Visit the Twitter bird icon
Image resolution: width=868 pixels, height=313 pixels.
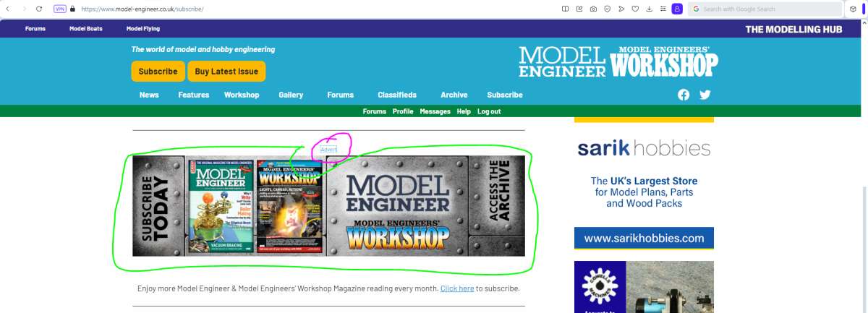[x=705, y=95]
